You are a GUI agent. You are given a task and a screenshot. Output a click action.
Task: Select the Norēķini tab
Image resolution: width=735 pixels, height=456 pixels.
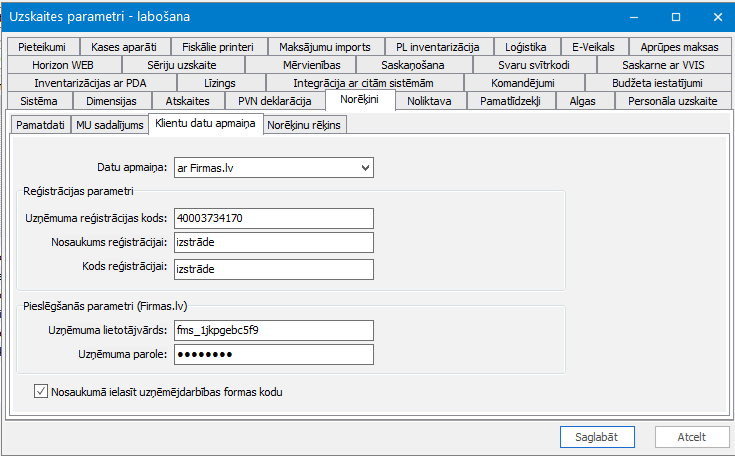tap(360, 100)
